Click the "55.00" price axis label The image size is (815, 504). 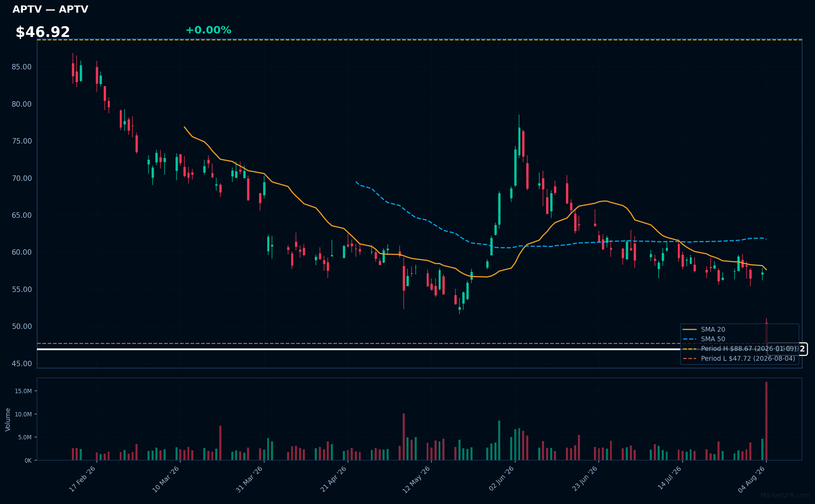click(x=22, y=289)
